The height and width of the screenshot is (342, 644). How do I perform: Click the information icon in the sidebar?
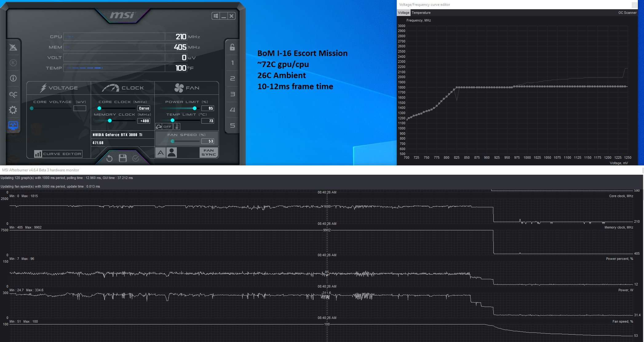coord(13,78)
